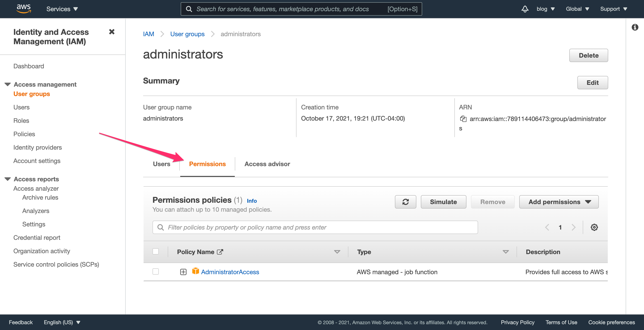Viewport: 644px width, 330px height.
Task: Focus the filter policies search field
Action: (x=315, y=227)
